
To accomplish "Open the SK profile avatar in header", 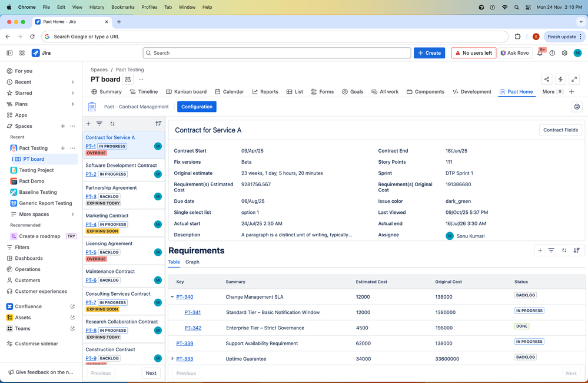I will point(577,53).
